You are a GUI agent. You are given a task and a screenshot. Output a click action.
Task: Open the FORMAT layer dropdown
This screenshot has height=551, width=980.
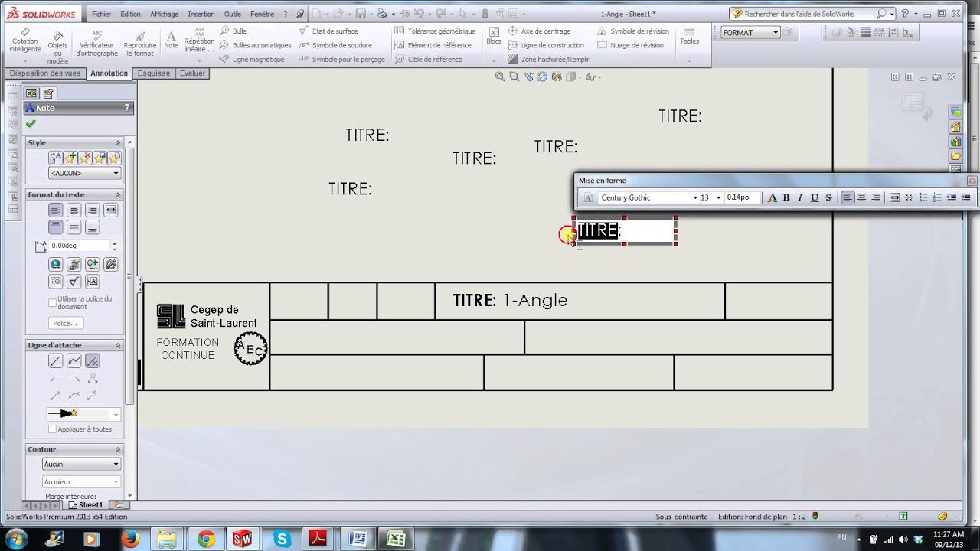[x=750, y=32]
